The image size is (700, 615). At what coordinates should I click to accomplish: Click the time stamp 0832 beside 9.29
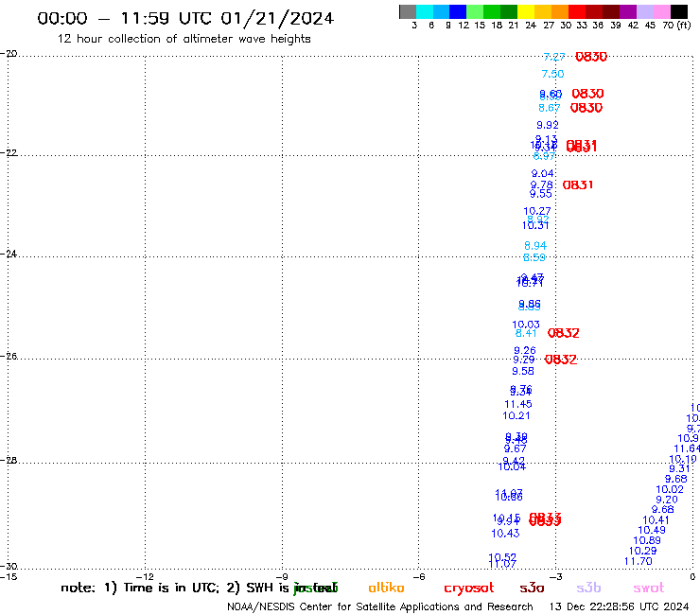point(561,360)
